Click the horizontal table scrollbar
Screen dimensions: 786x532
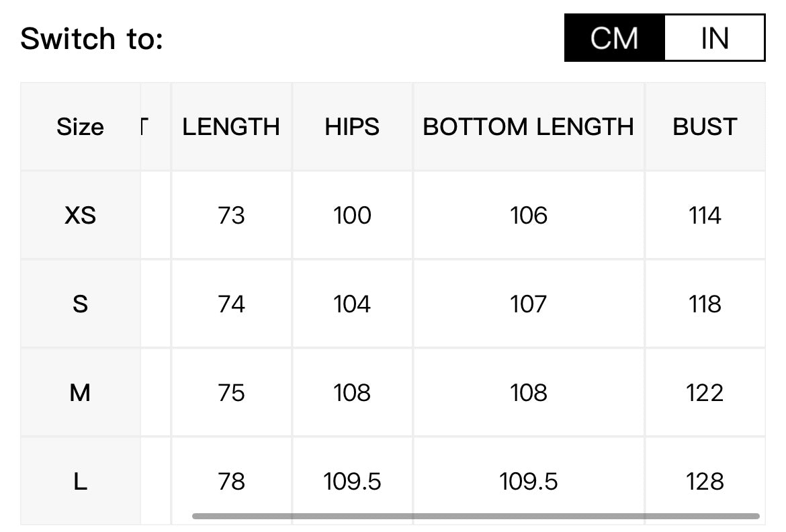coord(476,516)
